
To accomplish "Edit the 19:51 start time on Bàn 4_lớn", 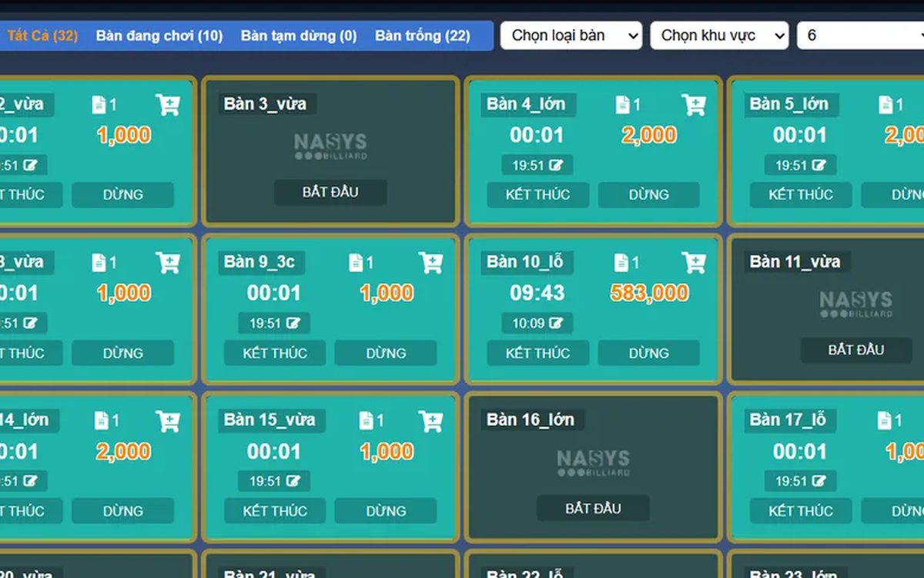I will point(556,165).
